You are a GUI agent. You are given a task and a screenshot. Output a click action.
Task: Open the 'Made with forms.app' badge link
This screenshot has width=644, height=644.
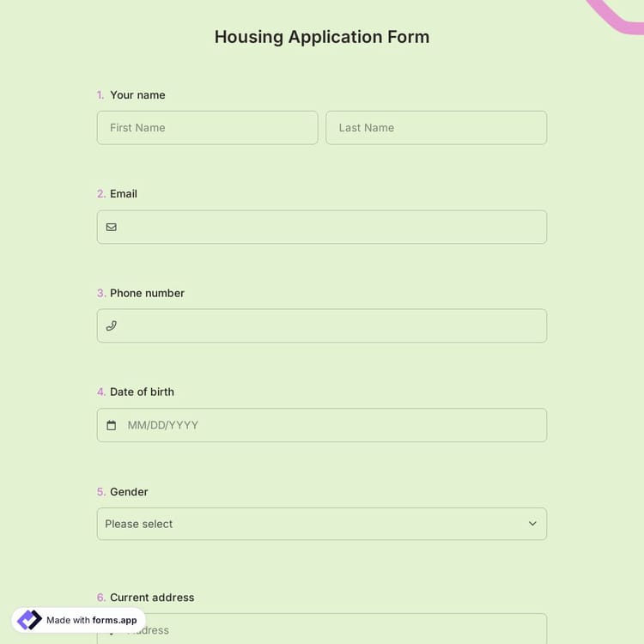click(91, 620)
